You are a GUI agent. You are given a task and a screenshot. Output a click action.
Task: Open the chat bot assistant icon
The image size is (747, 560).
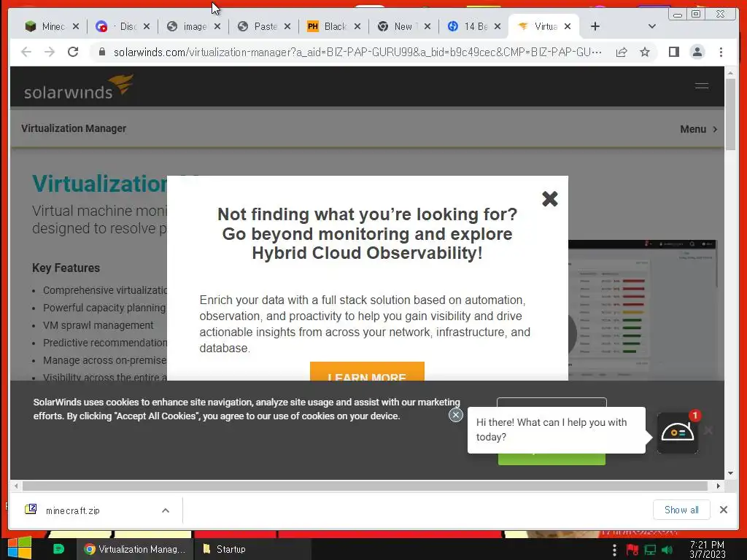click(678, 432)
